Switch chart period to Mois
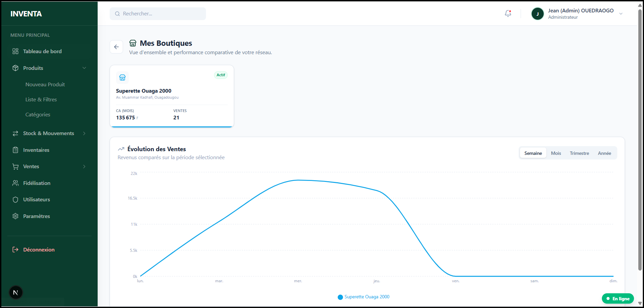Image resolution: width=644 pixels, height=308 pixels. coord(556,153)
